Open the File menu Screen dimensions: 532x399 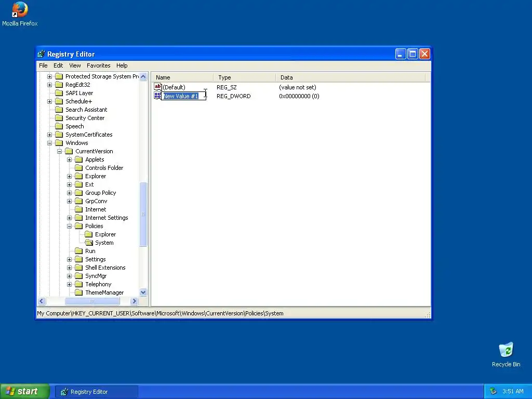[43, 65]
